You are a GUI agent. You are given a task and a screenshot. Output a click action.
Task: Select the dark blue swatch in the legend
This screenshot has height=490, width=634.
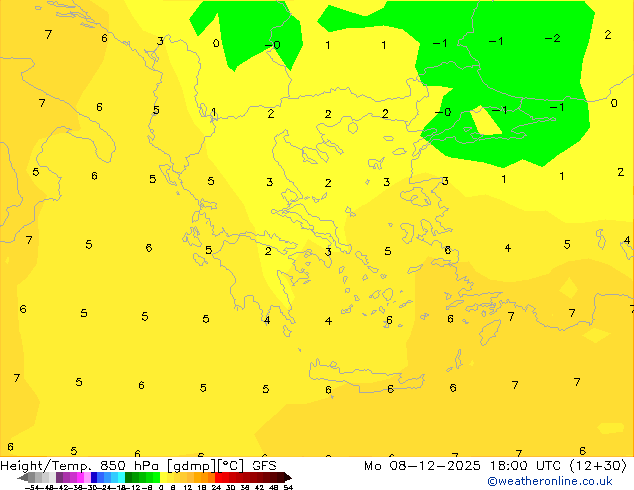coord(94,477)
